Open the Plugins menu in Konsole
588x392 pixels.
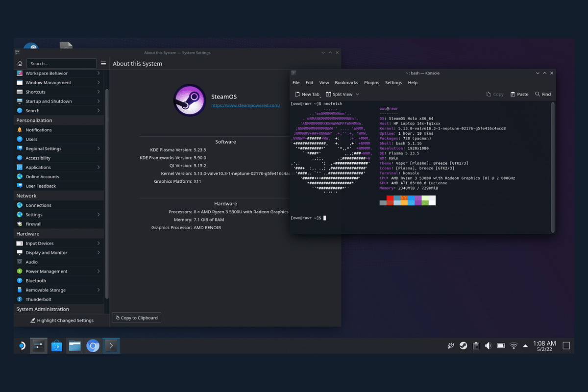click(371, 83)
